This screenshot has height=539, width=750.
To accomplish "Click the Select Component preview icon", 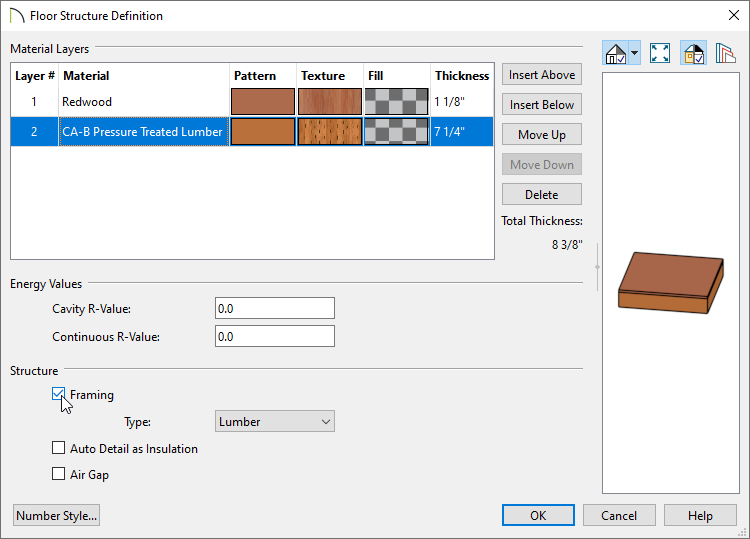I will 725,53.
